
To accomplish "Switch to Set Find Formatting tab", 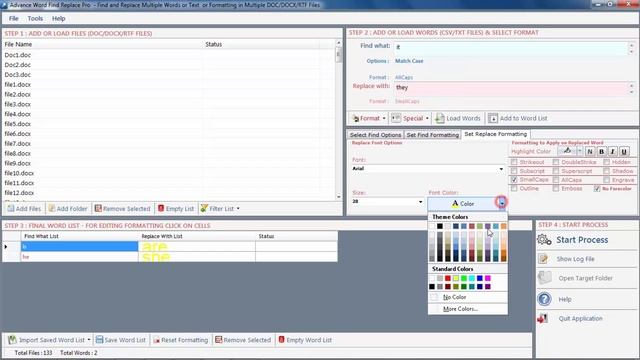I will pos(433,135).
